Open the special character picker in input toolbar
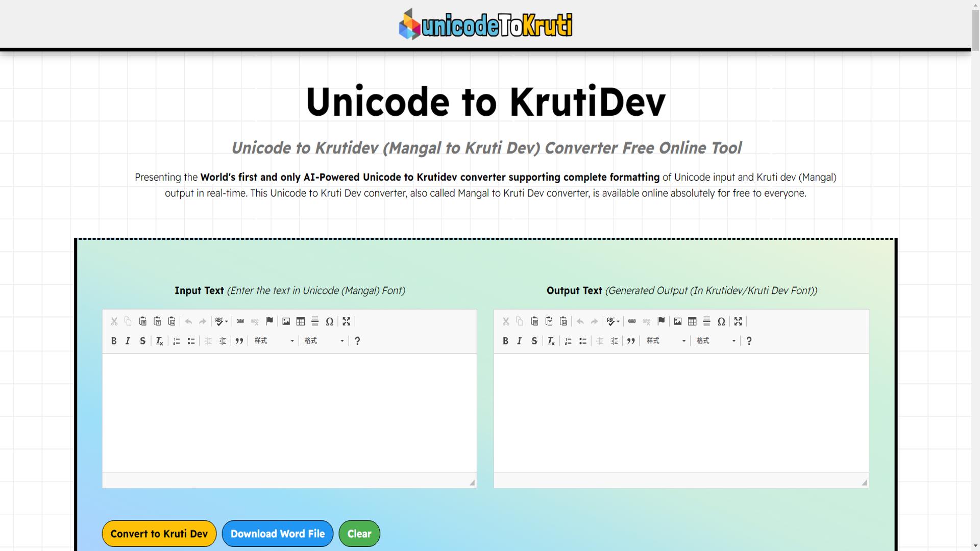Image resolution: width=980 pixels, height=551 pixels. 329,321
